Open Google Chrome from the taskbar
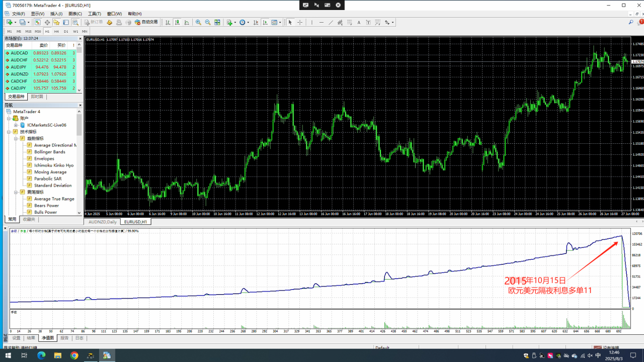The width and height of the screenshot is (644, 362). pos(74,355)
